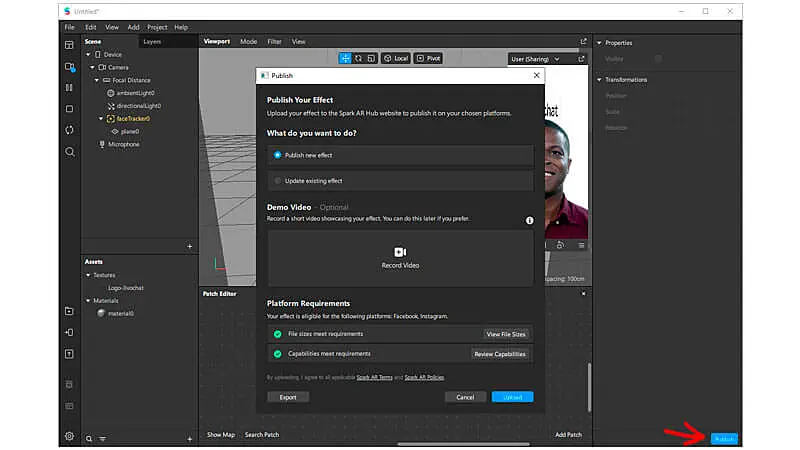Viewport: 800px width, 450px height.
Task: Select the move/translate manipulator tool
Action: click(x=345, y=59)
